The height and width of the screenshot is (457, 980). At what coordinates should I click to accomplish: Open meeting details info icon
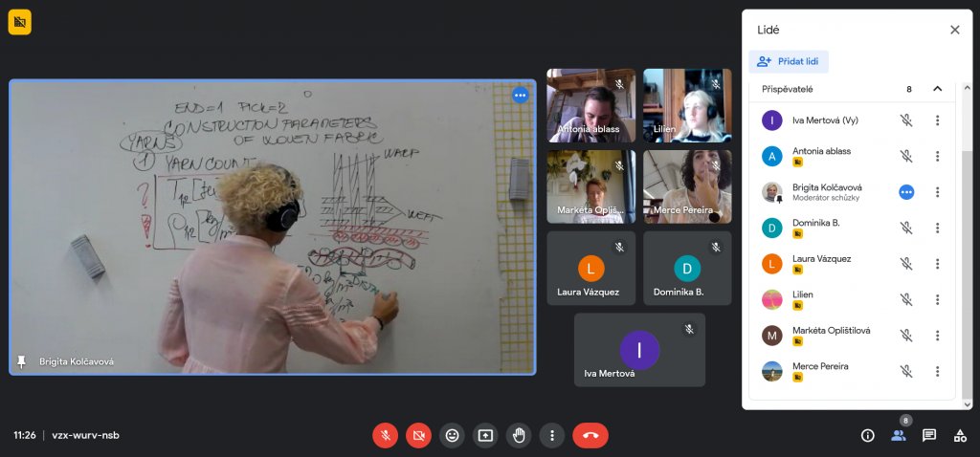[868, 435]
